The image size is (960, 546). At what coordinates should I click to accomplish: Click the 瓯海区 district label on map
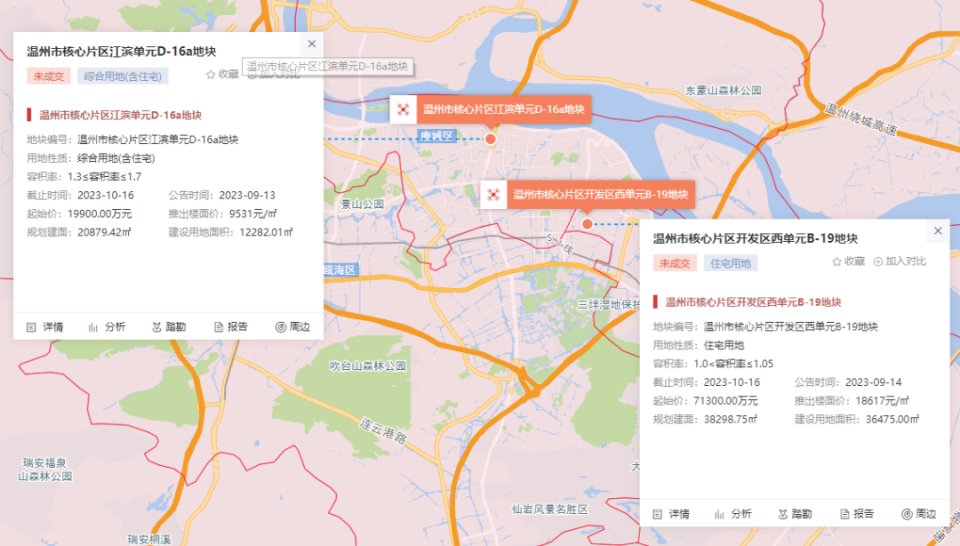[340, 270]
